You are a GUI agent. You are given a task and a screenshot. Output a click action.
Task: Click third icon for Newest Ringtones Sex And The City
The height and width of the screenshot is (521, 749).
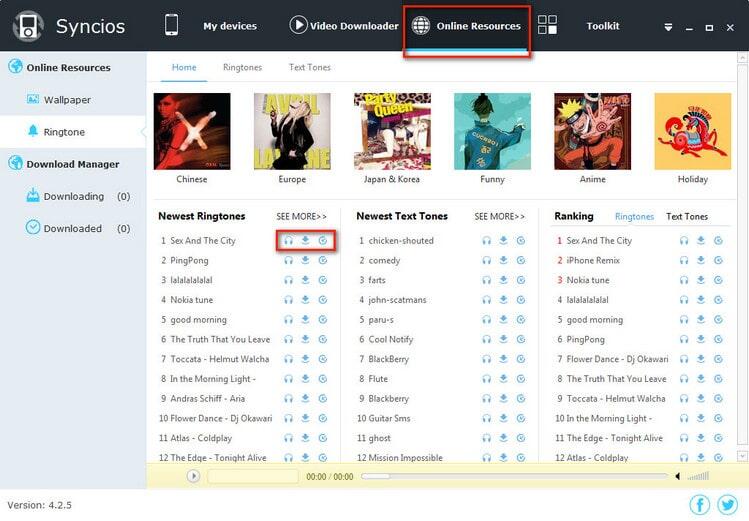[323, 241]
